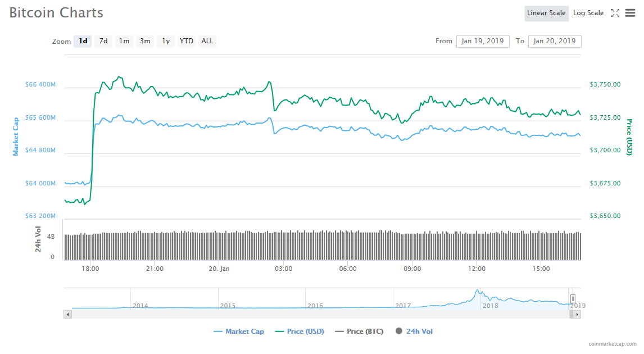Zoom chart to 1y range
644x354 pixels.
tap(166, 41)
